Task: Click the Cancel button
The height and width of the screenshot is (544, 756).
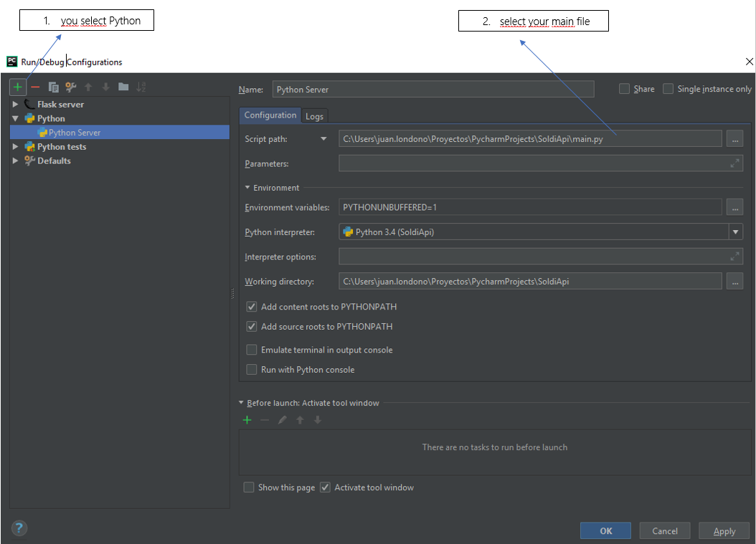Action: pos(665,530)
